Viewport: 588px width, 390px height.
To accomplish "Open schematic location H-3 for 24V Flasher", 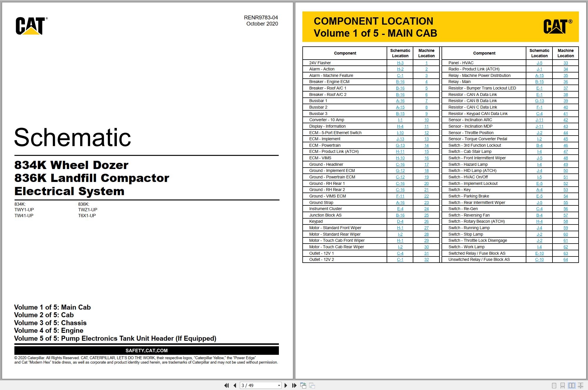I will tap(400, 63).
